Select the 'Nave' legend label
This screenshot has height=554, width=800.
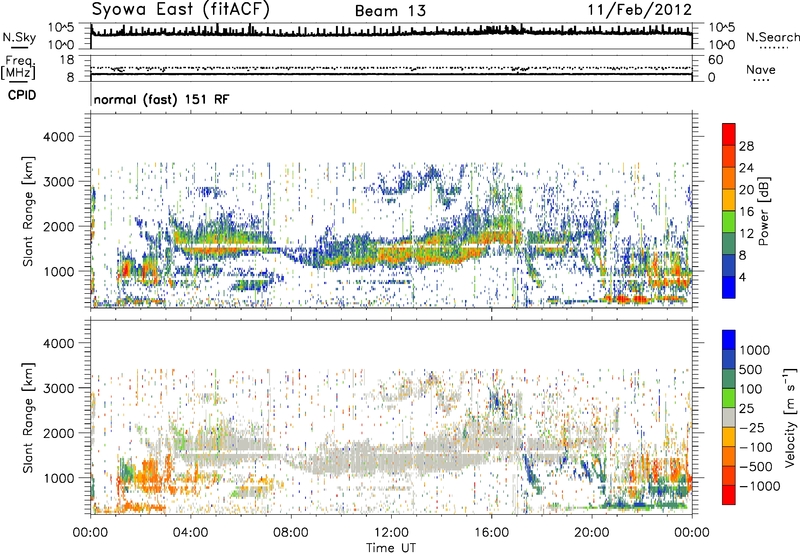pos(761,70)
